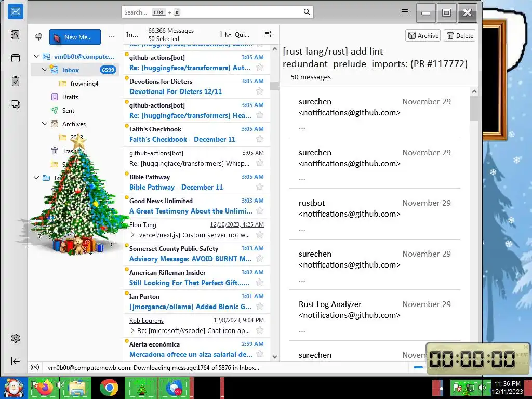Screen dimensions: 532x399
Task: Click the online status icon in status bar
Action: coord(35,367)
